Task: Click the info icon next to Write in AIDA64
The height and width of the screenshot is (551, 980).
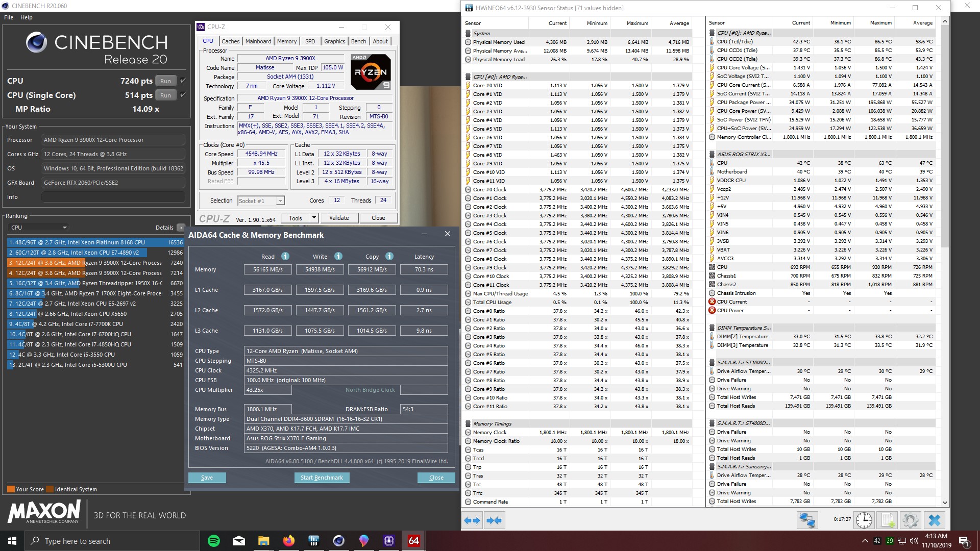Action: (x=338, y=256)
